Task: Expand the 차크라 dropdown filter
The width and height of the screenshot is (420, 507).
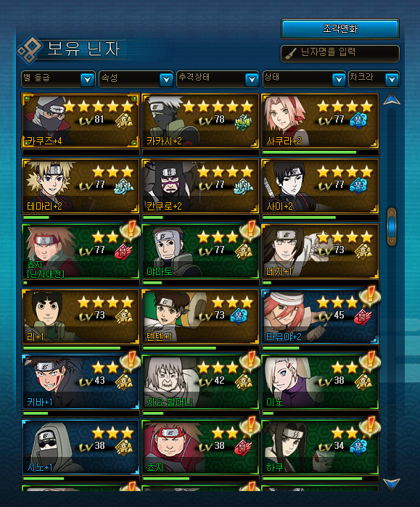Action: [x=374, y=79]
